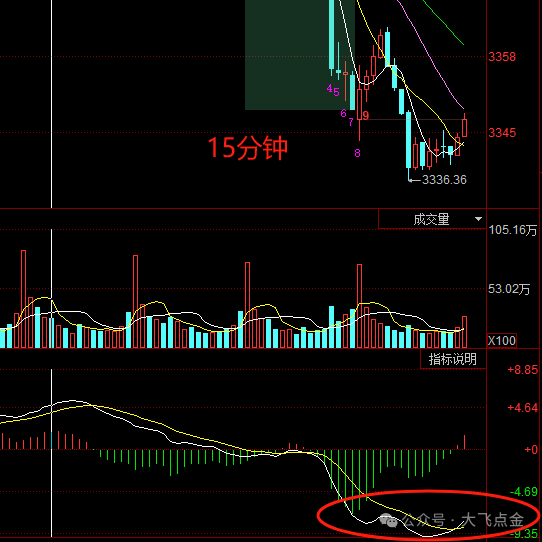Image resolution: width=542 pixels, height=542 pixels.
Task: Click the X100 volume multiplier label
Action: pos(502,340)
